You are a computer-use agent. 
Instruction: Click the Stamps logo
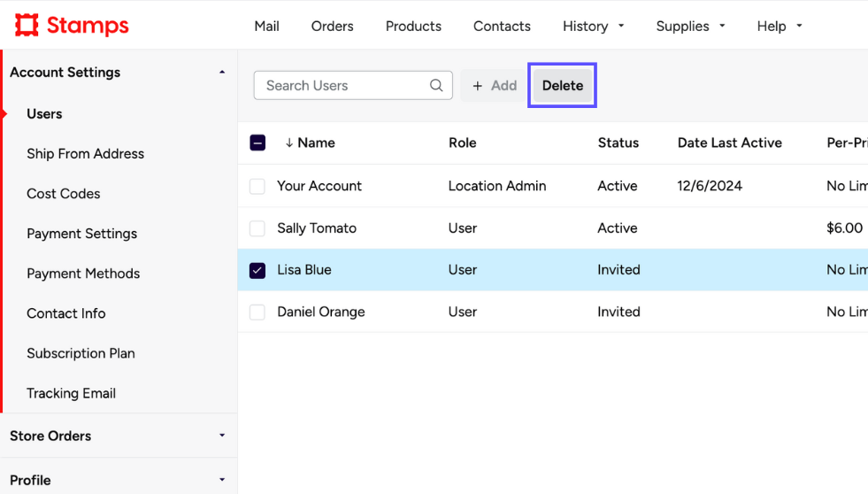pyautogui.click(x=72, y=26)
